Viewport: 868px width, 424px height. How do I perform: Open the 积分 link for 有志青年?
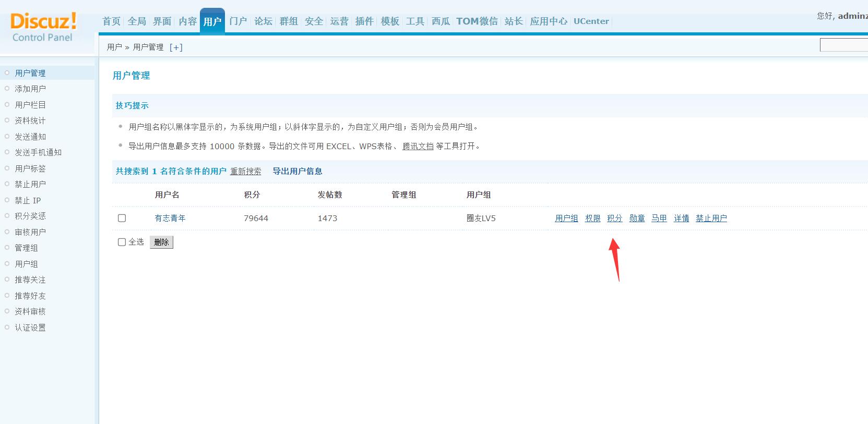[614, 218]
